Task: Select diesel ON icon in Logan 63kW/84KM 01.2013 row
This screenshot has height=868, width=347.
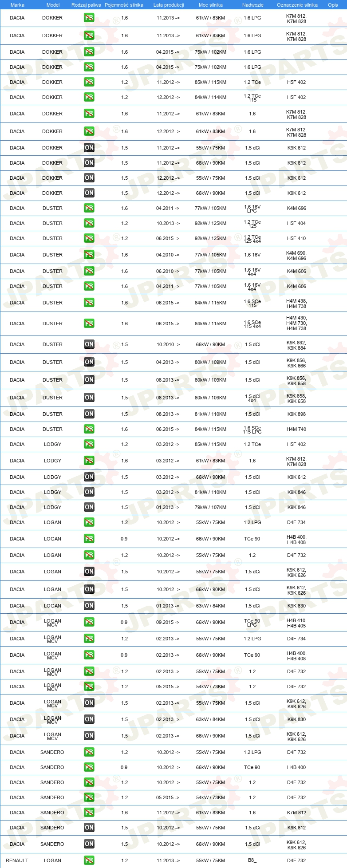Action: 89,606
